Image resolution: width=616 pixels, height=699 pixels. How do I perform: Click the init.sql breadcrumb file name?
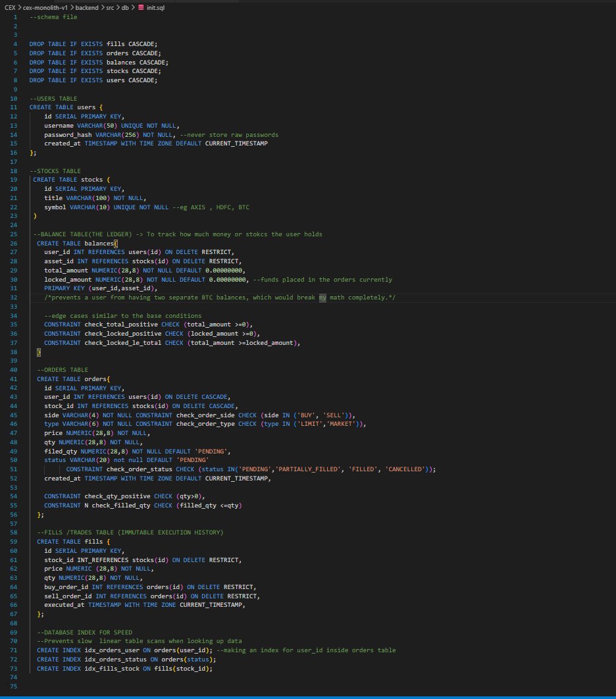click(155, 8)
